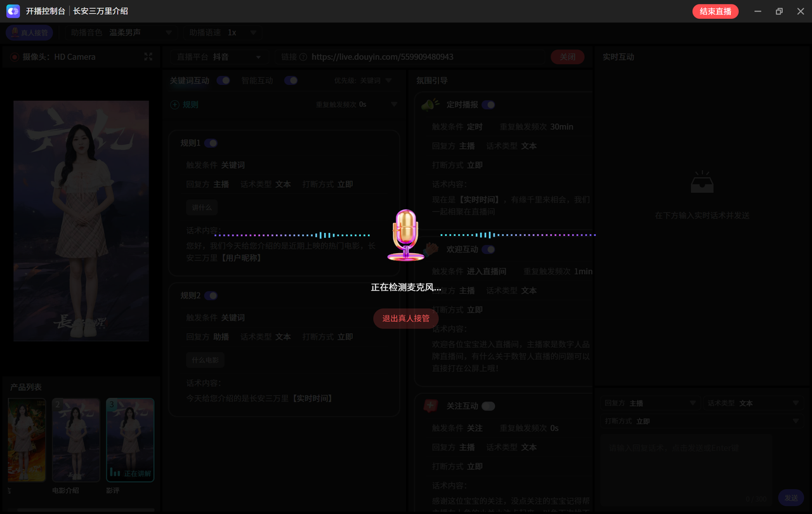The width and height of the screenshot is (812, 514).
Task: Click the camera record indicator icon
Action: pyautogui.click(x=14, y=57)
